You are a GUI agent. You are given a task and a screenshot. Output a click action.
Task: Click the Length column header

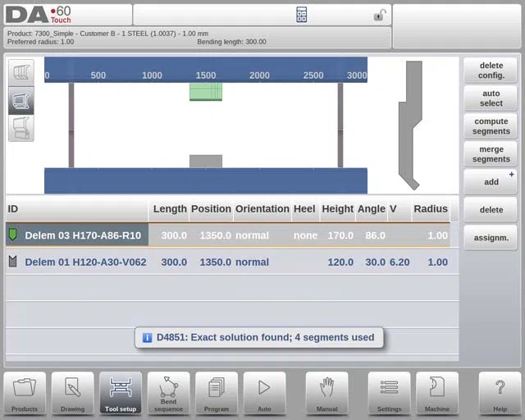point(170,208)
